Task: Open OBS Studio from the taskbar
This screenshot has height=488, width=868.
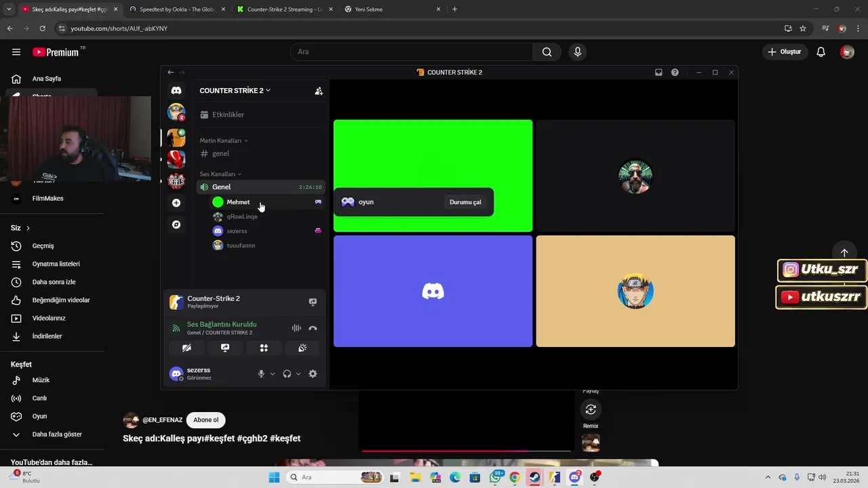Action: (595, 477)
